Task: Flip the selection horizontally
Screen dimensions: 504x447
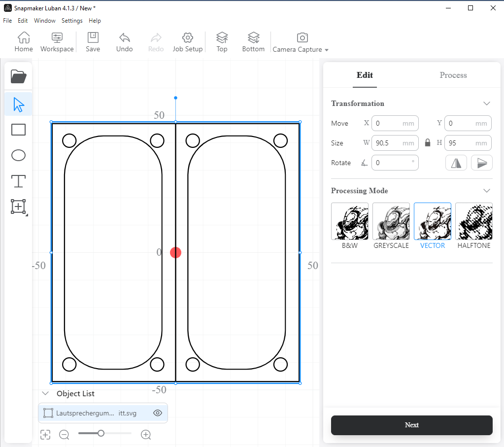Action: (x=456, y=162)
